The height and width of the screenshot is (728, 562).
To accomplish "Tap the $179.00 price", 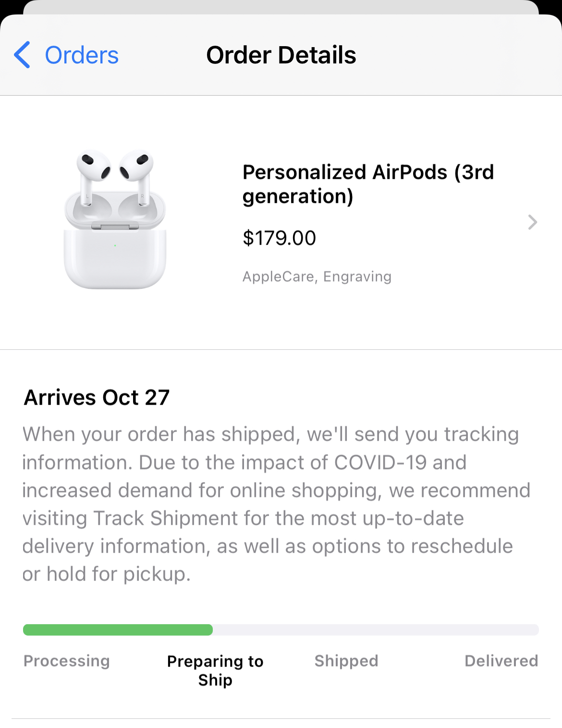I will coord(279,238).
